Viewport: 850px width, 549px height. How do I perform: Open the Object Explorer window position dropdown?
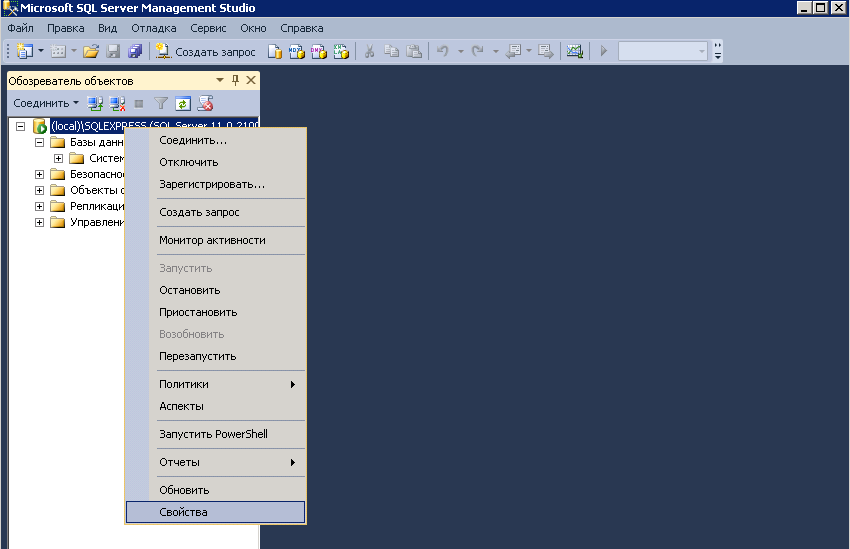pyautogui.click(x=220, y=80)
